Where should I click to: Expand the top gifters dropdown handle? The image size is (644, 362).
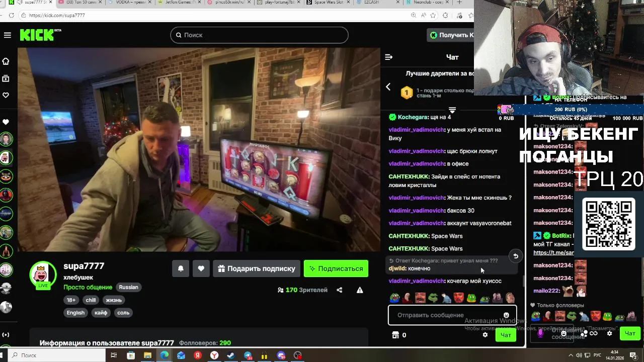coord(452,110)
